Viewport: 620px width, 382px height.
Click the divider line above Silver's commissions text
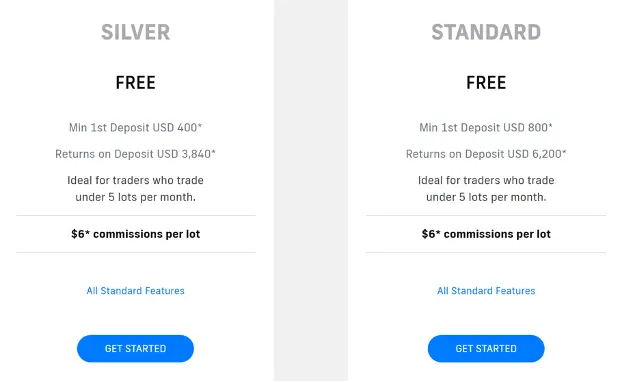(136, 216)
